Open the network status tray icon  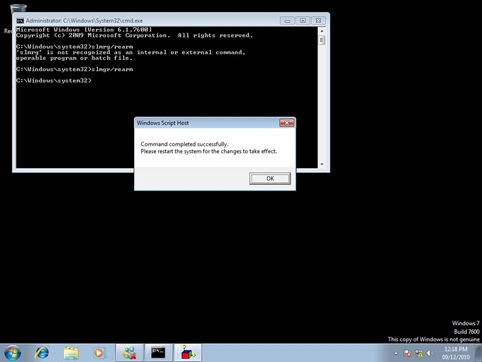[419, 353]
